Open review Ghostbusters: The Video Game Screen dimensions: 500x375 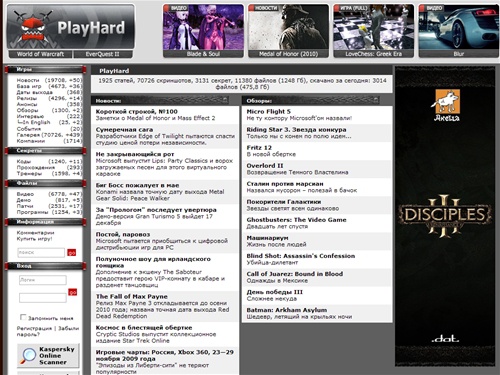click(x=296, y=220)
